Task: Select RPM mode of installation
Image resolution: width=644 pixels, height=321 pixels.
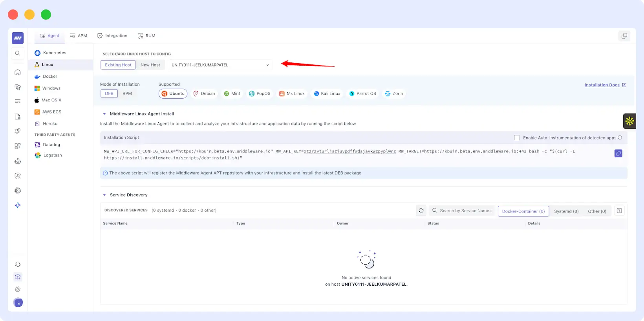Action: (x=127, y=94)
